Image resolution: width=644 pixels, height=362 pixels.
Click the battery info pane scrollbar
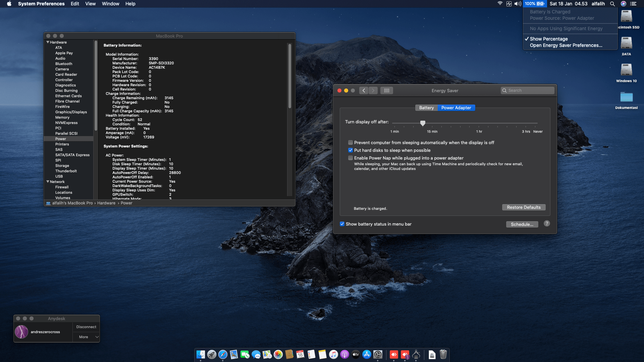[x=290, y=76]
